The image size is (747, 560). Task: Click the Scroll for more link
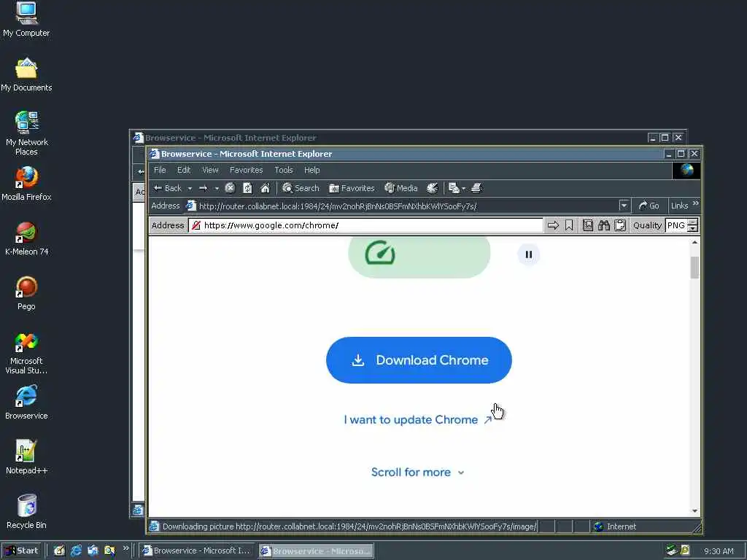417,472
